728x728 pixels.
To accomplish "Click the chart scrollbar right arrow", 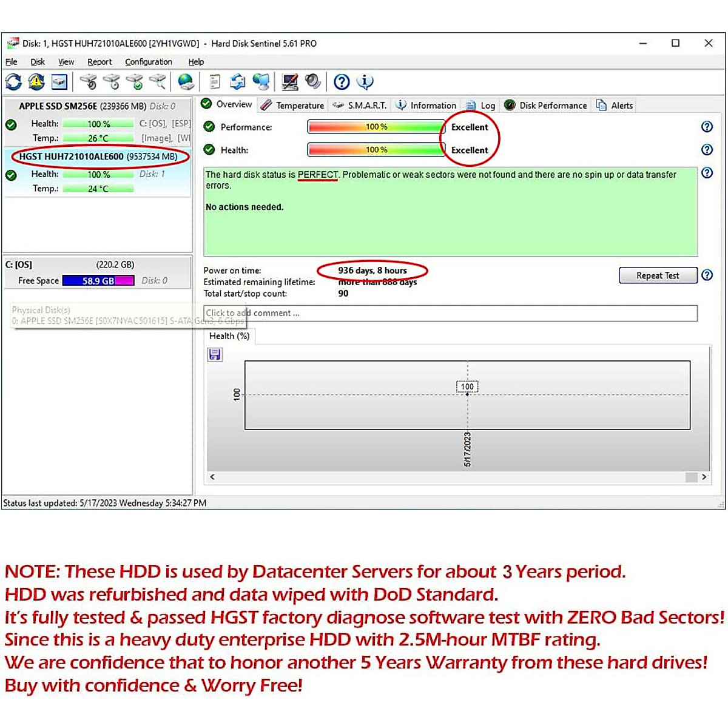I will click(x=704, y=477).
